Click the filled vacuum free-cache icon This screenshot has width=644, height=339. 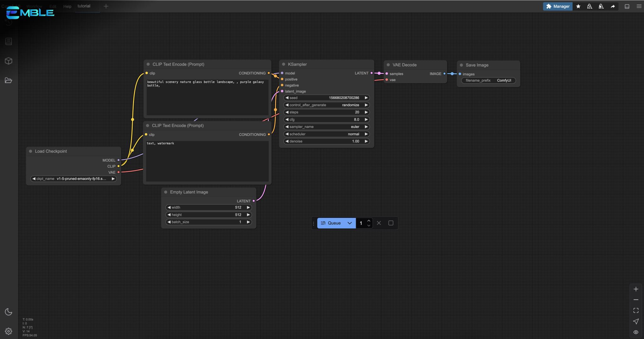pyautogui.click(x=601, y=6)
